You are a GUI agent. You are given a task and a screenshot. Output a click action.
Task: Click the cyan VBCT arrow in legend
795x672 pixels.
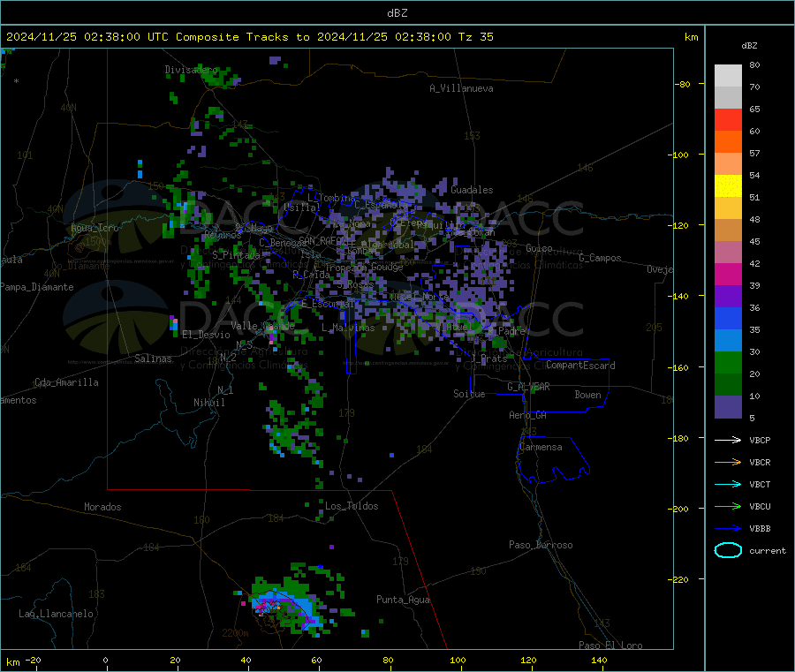click(728, 484)
